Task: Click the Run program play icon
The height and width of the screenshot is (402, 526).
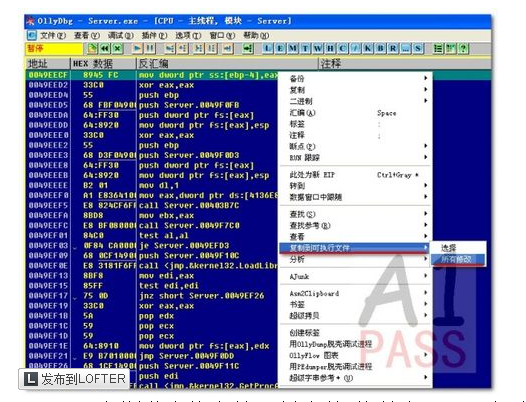Action: coord(137,49)
